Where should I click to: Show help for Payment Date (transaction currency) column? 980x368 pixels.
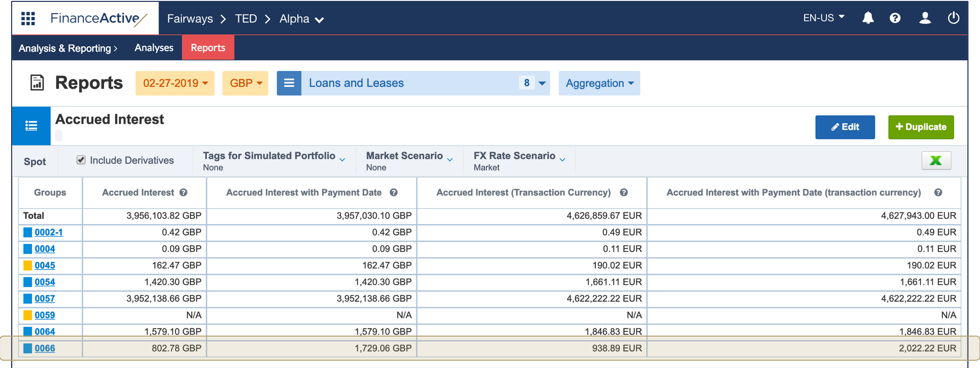pos(938,192)
